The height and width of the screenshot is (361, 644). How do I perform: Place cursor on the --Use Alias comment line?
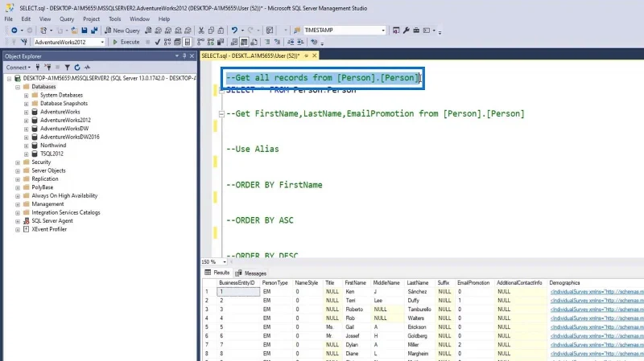click(x=253, y=149)
